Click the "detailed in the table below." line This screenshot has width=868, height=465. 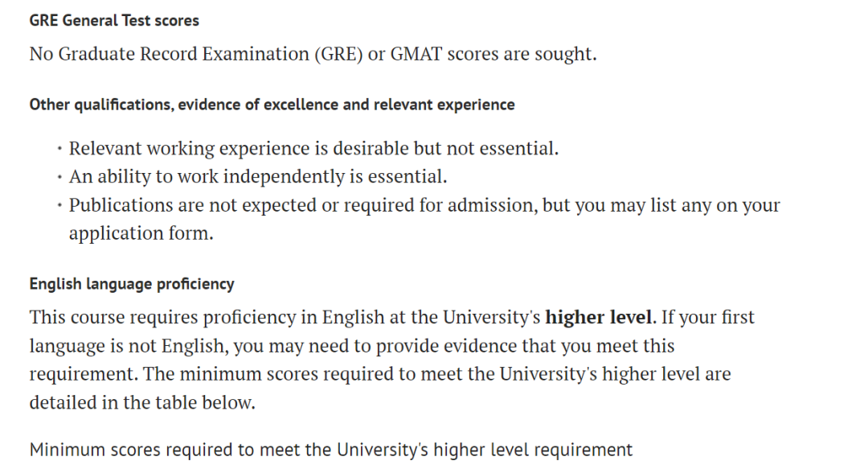142,402
